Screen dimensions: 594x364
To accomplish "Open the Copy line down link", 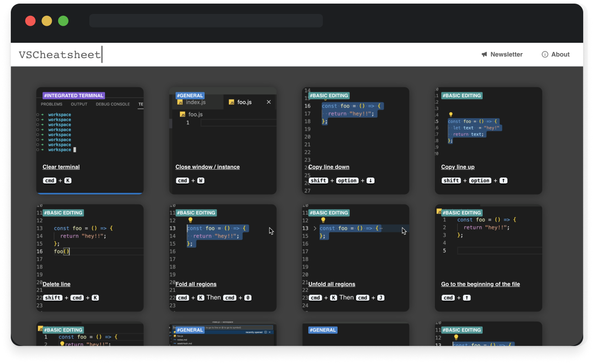I will click(329, 167).
